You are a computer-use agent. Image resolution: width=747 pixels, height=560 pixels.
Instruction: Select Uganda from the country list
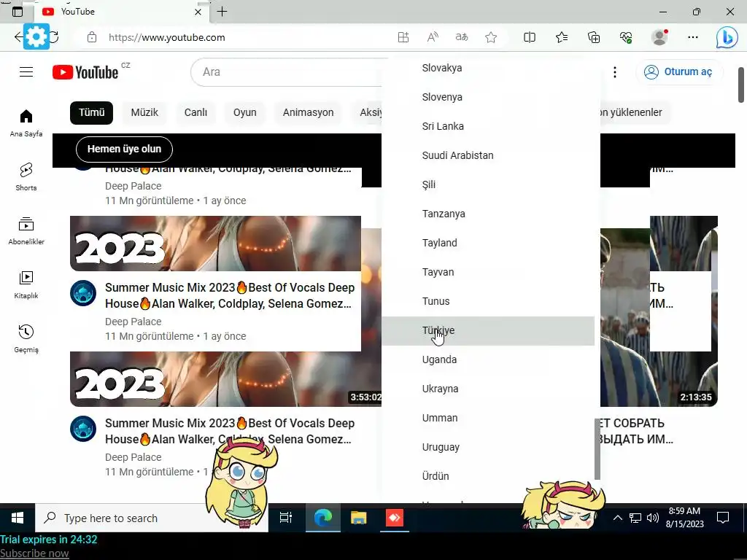[x=488, y=359]
